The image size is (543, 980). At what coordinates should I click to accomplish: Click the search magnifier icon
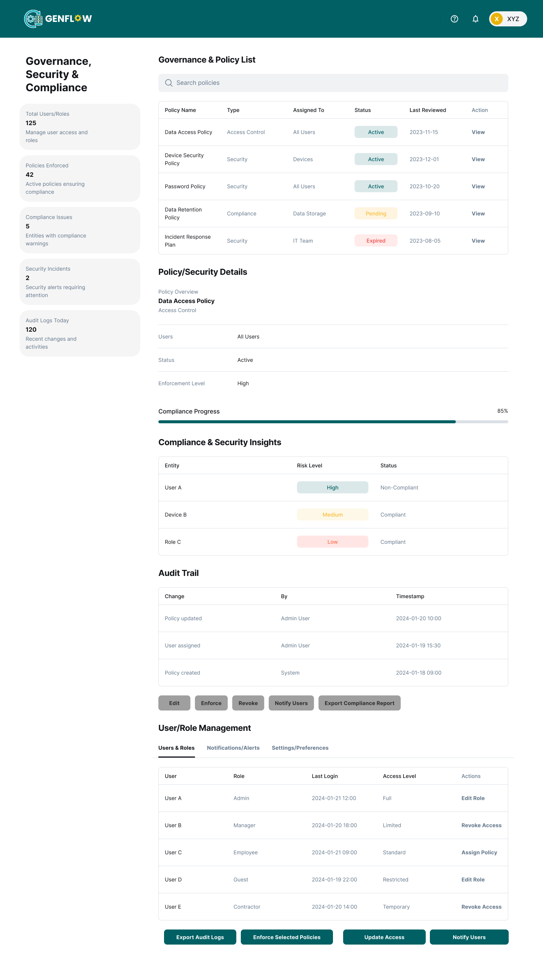point(169,83)
